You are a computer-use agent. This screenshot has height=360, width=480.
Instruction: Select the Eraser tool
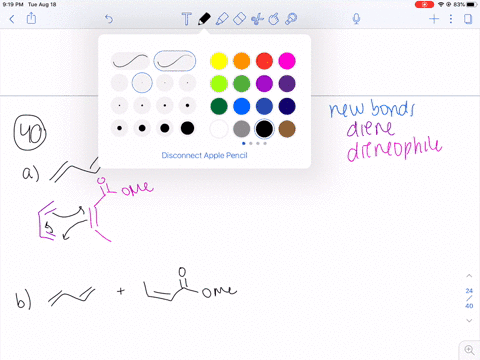239,19
